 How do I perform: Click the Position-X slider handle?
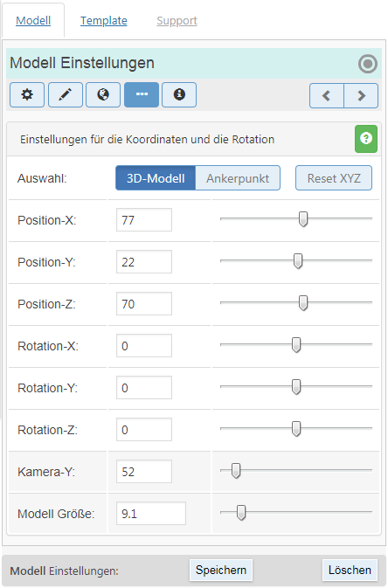pyautogui.click(x=303, y=219)
